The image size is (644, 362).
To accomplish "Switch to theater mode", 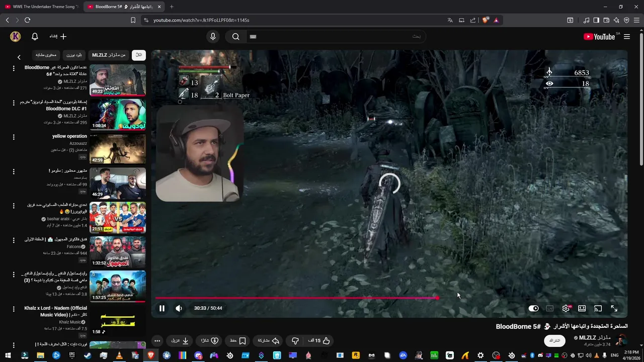I will [x=582, y=308].
